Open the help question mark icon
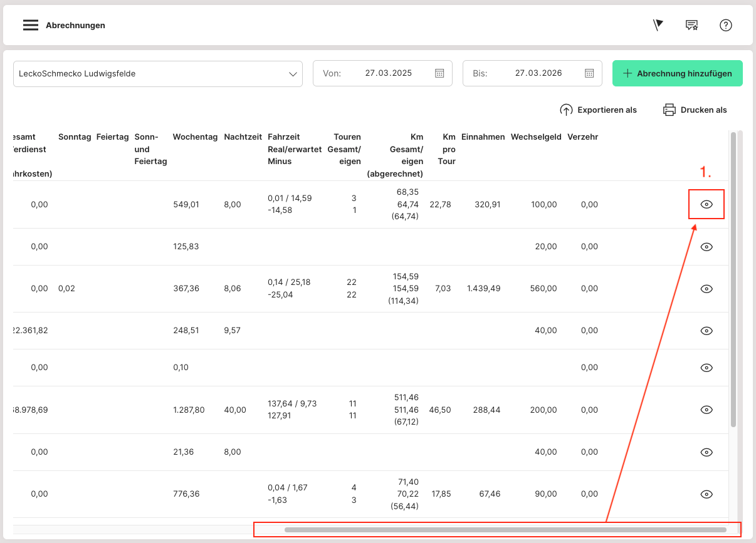Image resolution: width=756 pixels, height=543 pixels. click(x=725, y=25)
